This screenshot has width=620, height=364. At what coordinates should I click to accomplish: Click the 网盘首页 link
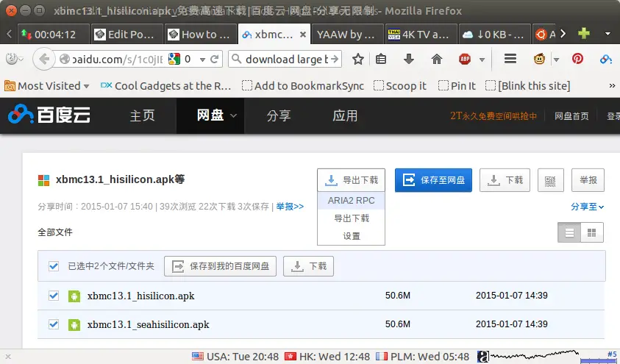571,116
